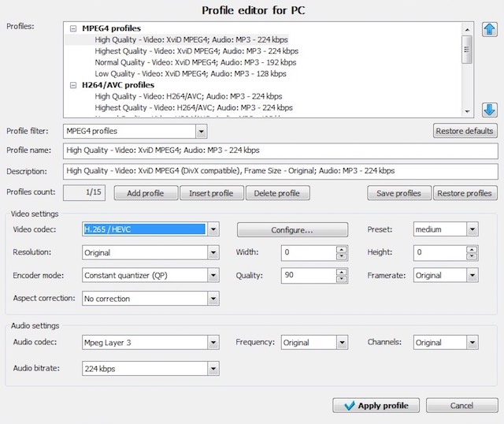Click the Cancel button
The image size is (504, 424).
(x=462, y=405)
